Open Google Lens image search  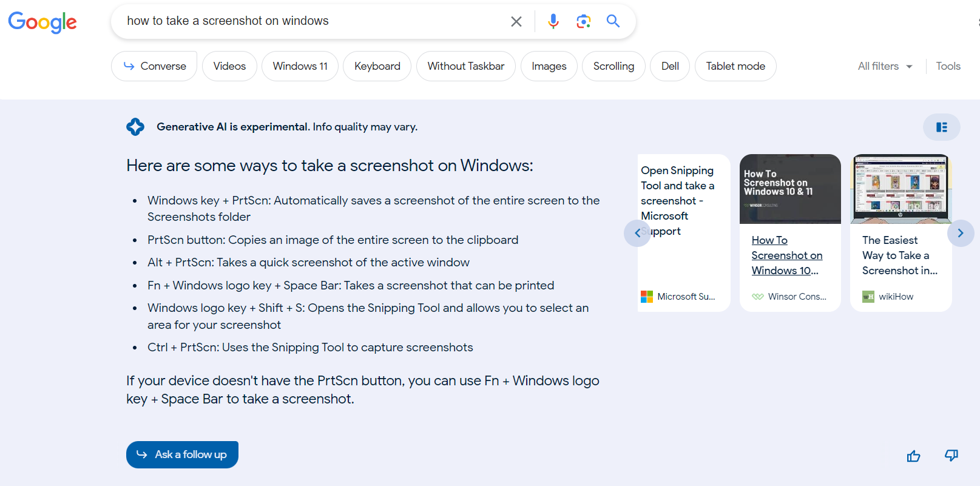click(583, 22)
